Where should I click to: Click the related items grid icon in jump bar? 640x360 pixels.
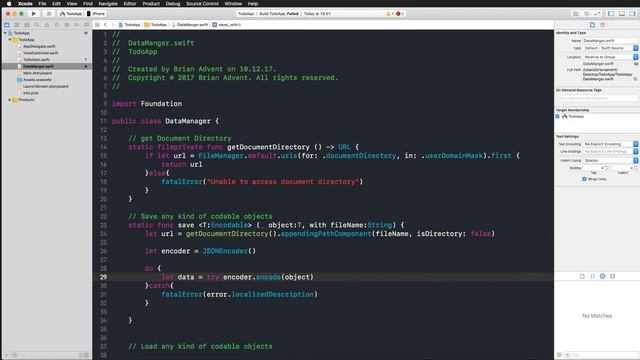[x=97, y=25]
